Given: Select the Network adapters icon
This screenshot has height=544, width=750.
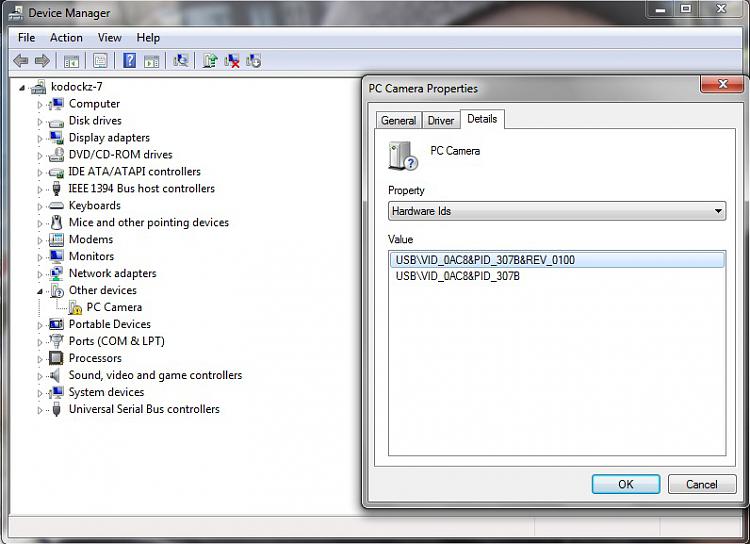Looking at the screenshot, I should tap(56, 273).
